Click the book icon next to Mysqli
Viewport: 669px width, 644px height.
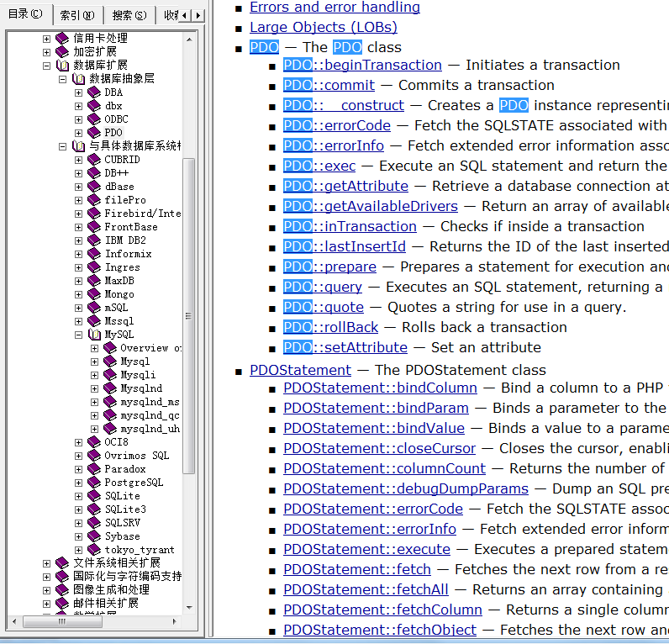[x=110, y=375]
